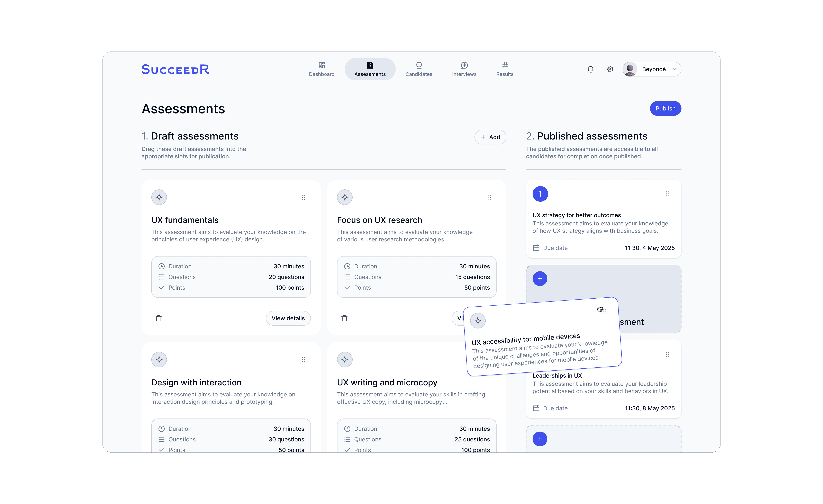Click drag handle dots on UX fundamentals card
The image size is (823, 504).
pyautogui.click(x=303, y=197)
